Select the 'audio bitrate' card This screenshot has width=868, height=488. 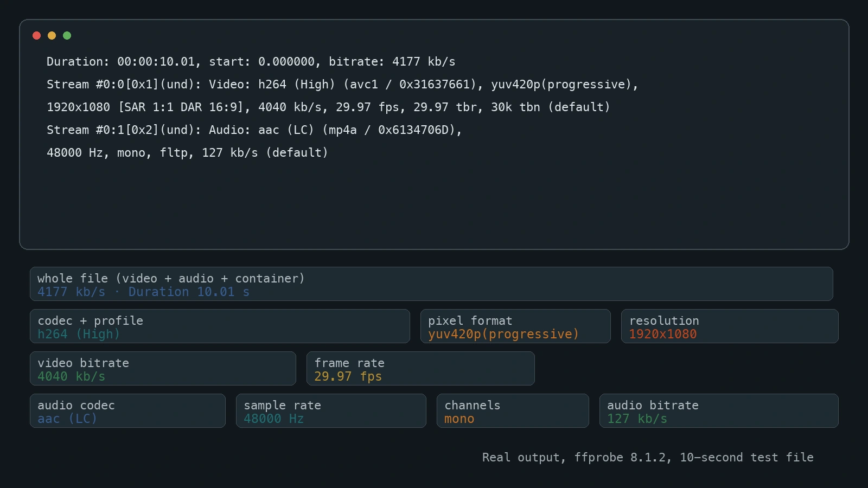click(719, 410)
